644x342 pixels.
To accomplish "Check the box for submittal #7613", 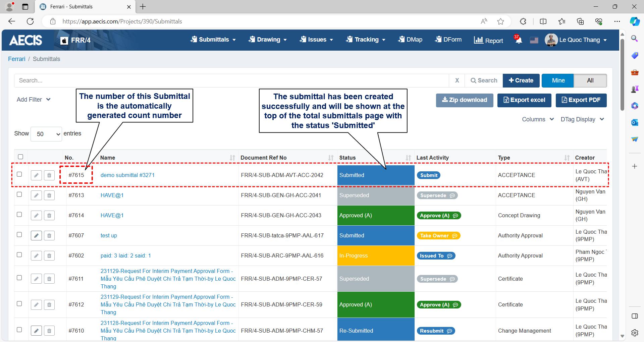I will coord(19,194).
